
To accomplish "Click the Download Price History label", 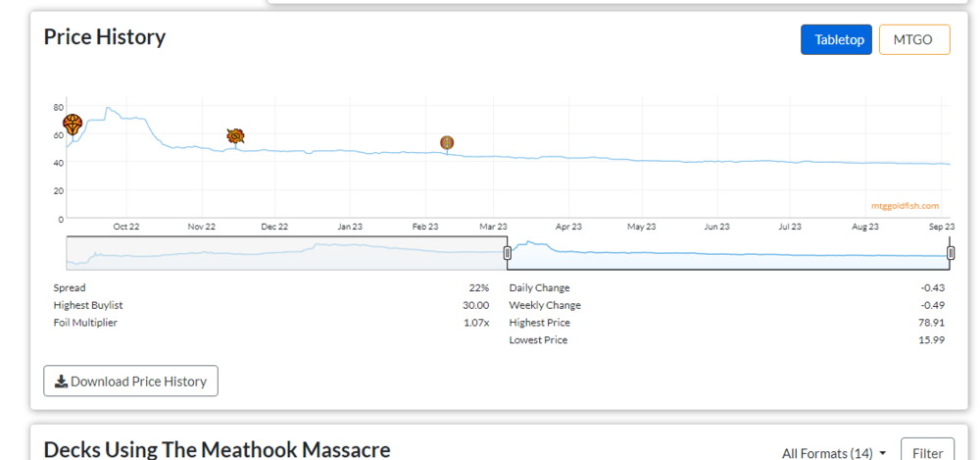I will pos(138,382).
